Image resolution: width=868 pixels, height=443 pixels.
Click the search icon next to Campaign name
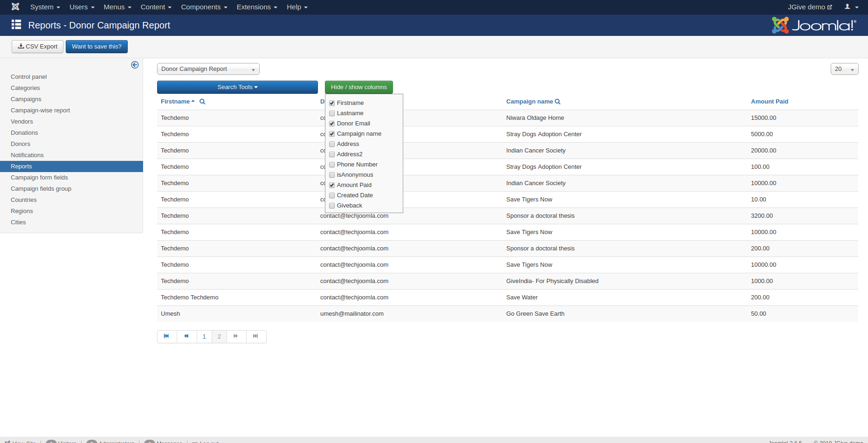[558, 102]
